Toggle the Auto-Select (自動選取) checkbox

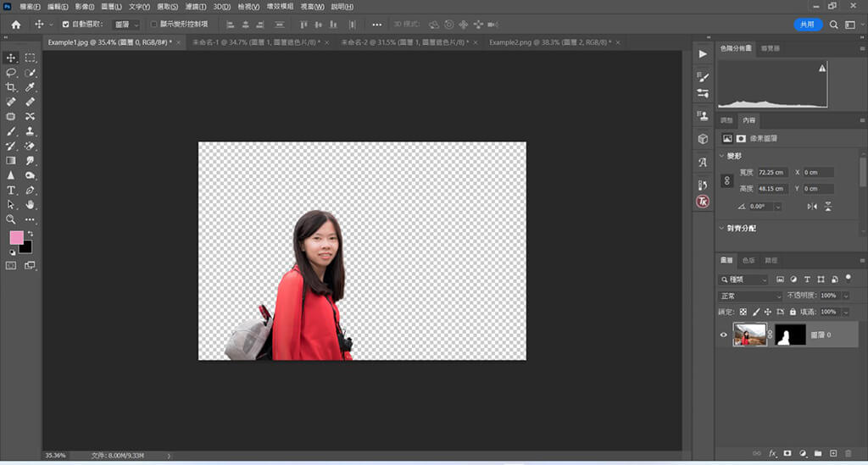(x=65, y=25)
